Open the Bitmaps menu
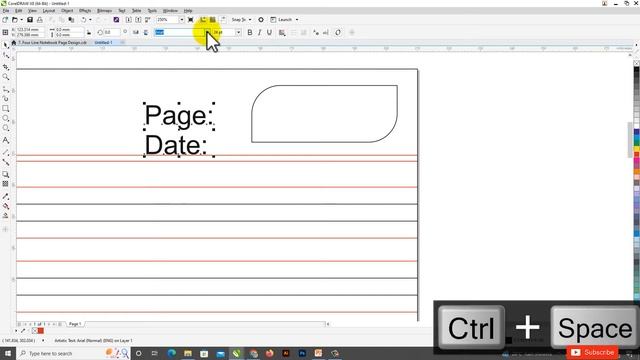The width and height of the screenshot is (640, 360). coord(104,11)
